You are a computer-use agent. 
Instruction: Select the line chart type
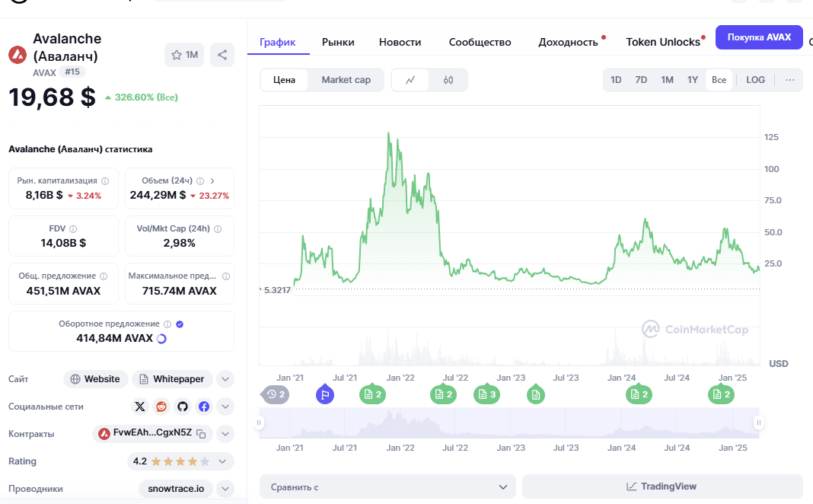point(410,80)
